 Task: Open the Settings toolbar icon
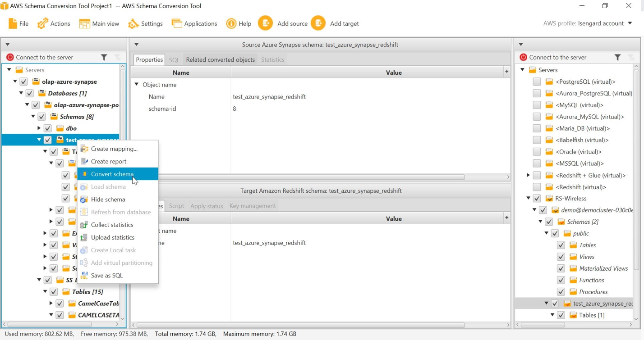pos(133,23)
